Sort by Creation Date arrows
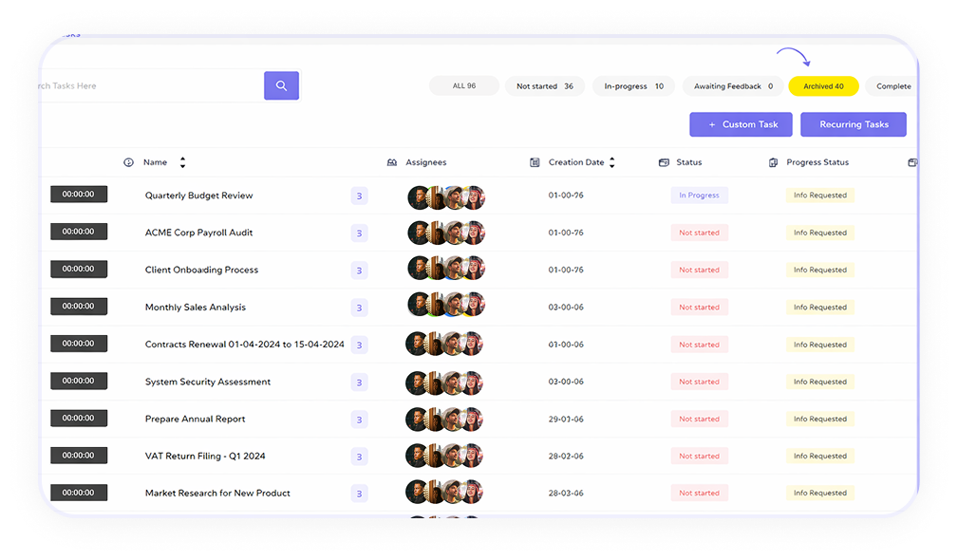Image resolution: width=958 pixels, height=560 pixels. click(x=611, y=162)
